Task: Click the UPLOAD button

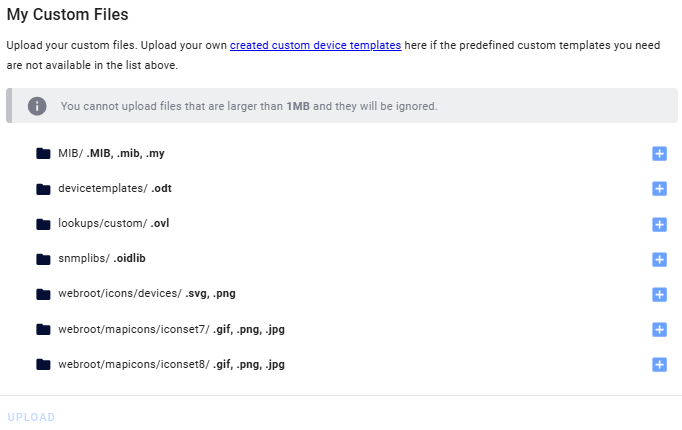Action: [x=31, y=417]
